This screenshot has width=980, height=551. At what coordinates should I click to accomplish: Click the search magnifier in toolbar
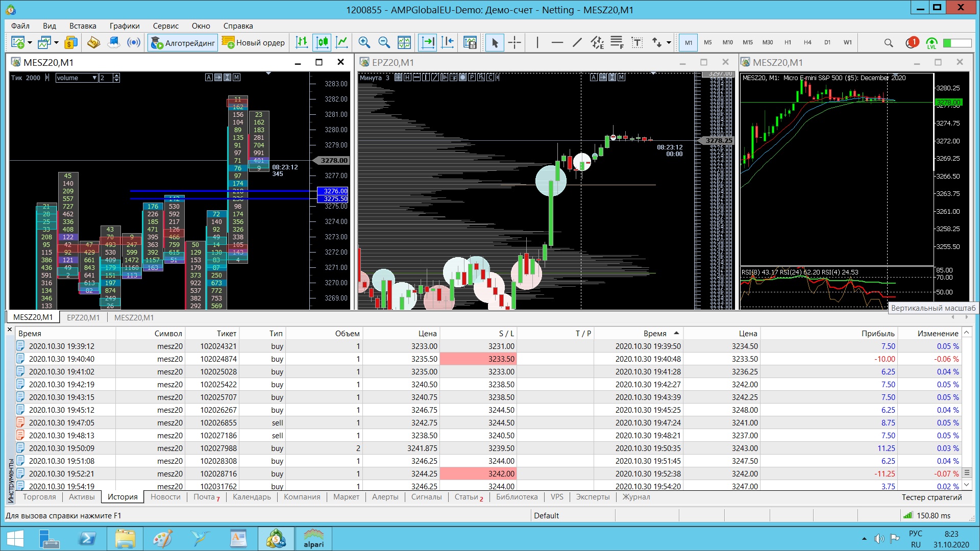(x=888, y=43)
